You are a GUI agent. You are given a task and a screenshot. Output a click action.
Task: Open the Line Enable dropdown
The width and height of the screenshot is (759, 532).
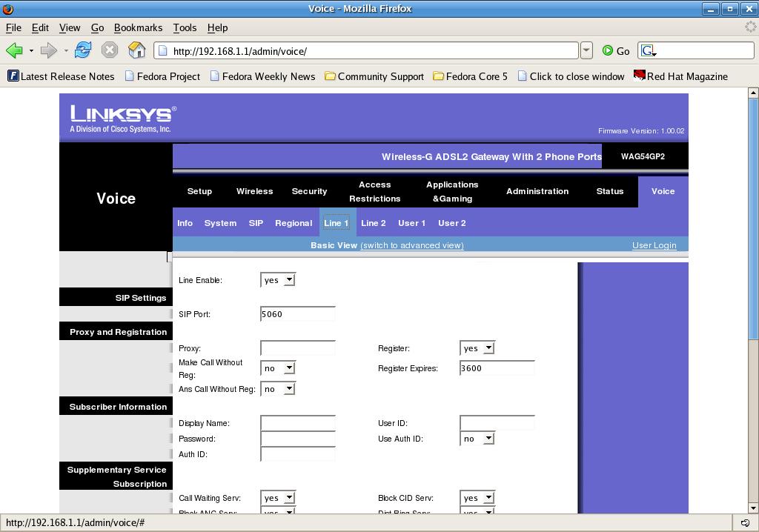[278, 280]
